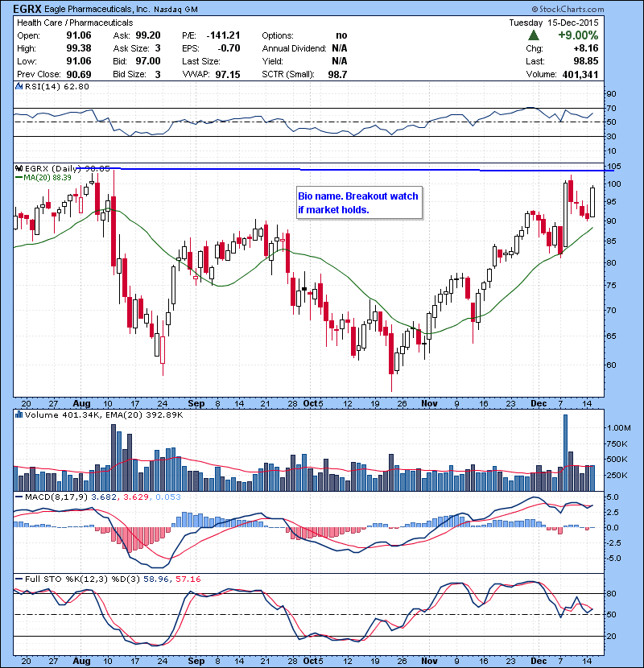
Task: Click the RSI indicator icon beside RSI(14)
Action: click(x=19, y=86)
